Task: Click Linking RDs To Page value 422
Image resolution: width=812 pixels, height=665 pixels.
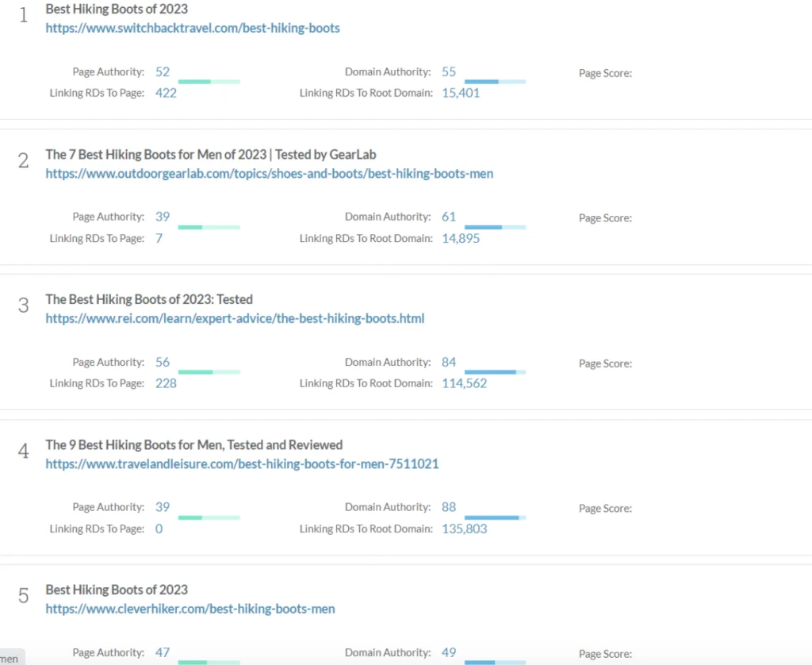Action: (166, 93)
